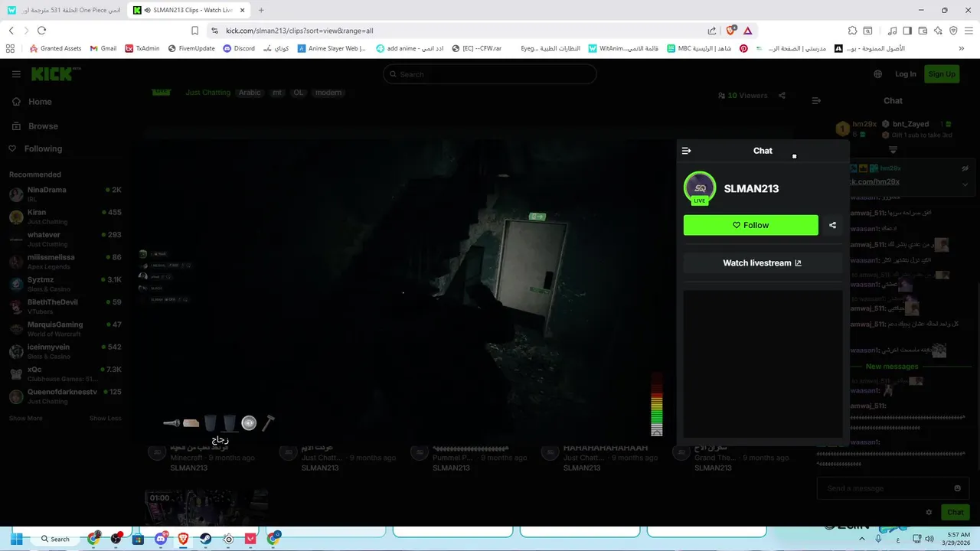Open whatever recommended channel
The image size is (980, 551).
pyautogui.click(x=65, y=239)
